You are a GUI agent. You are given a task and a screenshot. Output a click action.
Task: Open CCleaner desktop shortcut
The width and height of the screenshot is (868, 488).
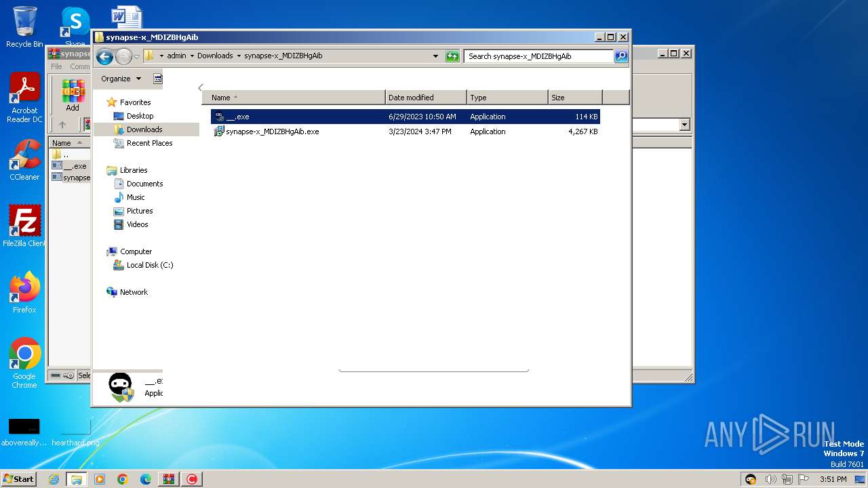pos(24,160)
